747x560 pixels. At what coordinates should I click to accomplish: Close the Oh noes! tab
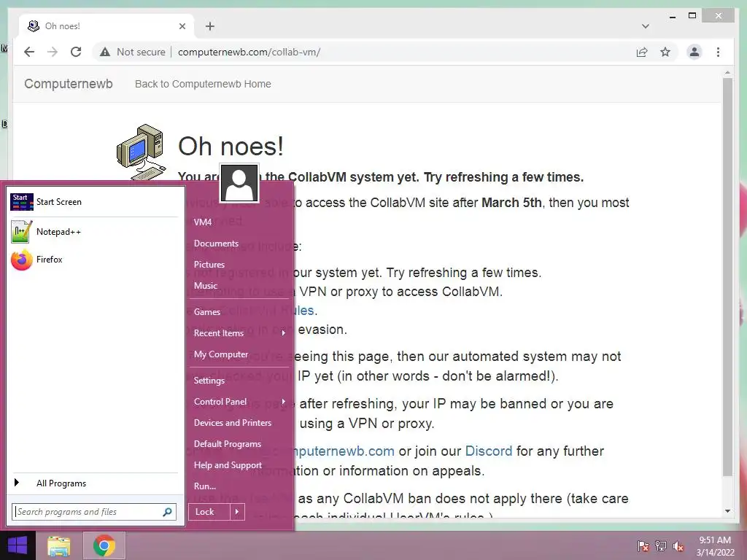tap(182, 26)
